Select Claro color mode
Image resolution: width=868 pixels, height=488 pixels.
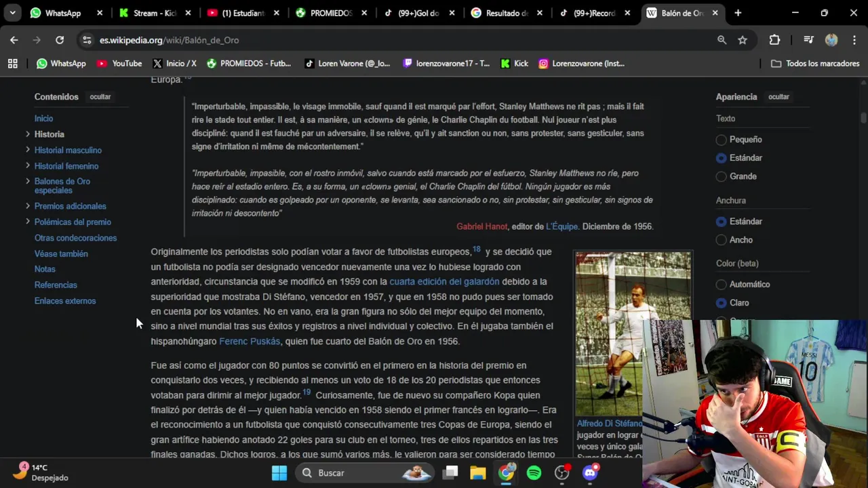coord(721,303)
